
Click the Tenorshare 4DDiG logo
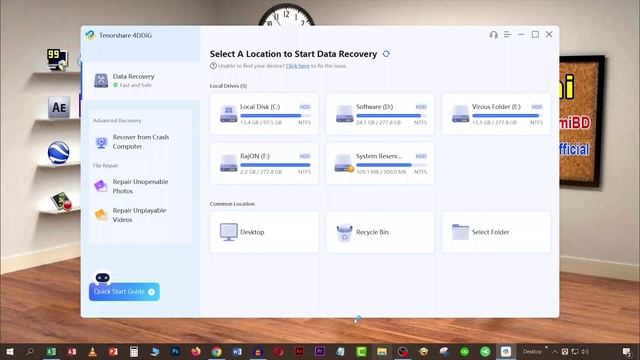tap(90, 35)
